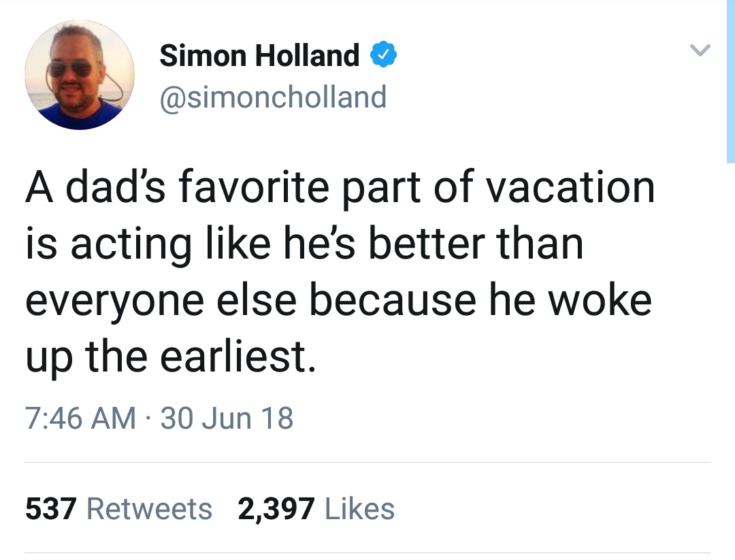Open the @simoncholland handle link
Image resolution: width=735 pixels, height=560 pixels.
point(272,97)
